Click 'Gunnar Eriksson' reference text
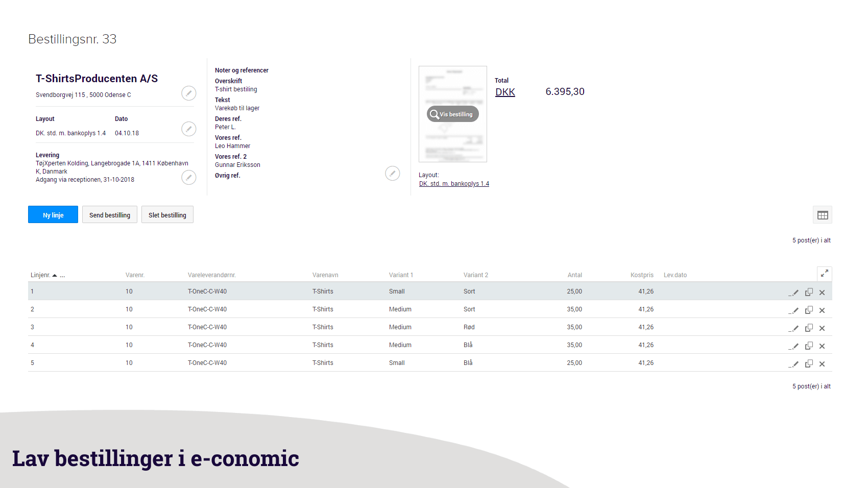This screenshot has width=868, height=488. 237,165
